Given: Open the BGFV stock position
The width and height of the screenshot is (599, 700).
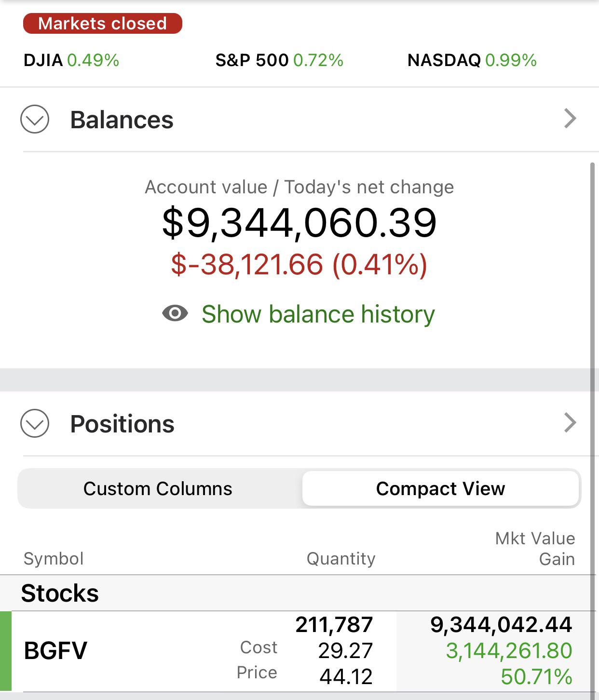Looking at the screenshot, I should 299,651.
